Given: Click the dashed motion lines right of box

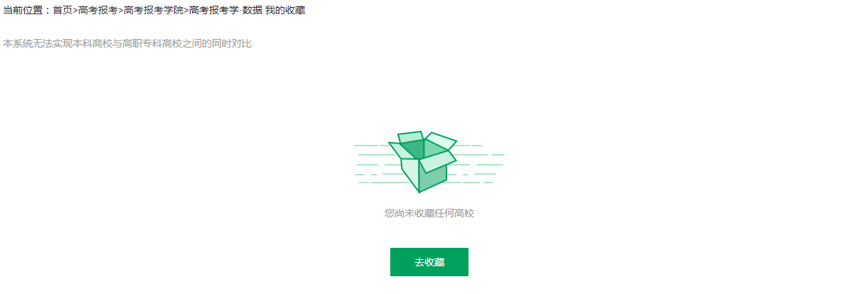Looking at the screenshot, I should (x=476, y=164).
